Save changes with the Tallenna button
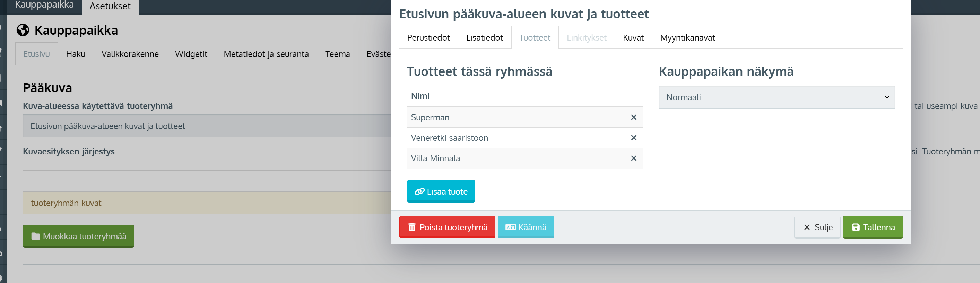The height and width of the screenshot is (283, 980). (872, 227)
